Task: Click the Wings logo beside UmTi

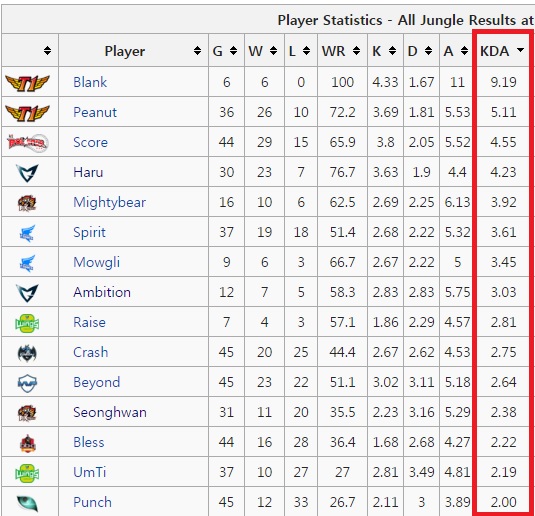Action: point(27,473)
